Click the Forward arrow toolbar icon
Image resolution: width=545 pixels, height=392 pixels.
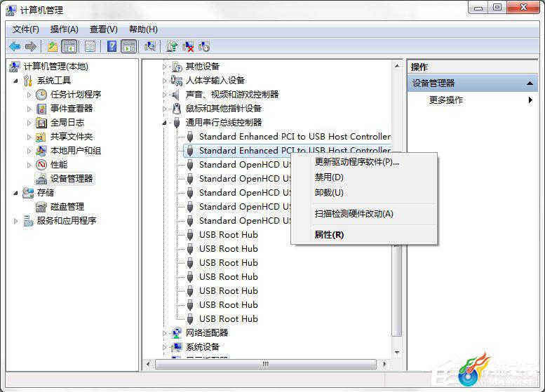31,46
